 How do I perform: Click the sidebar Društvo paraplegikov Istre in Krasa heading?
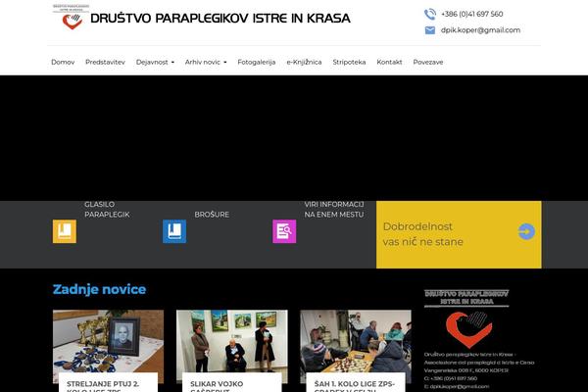466,298
